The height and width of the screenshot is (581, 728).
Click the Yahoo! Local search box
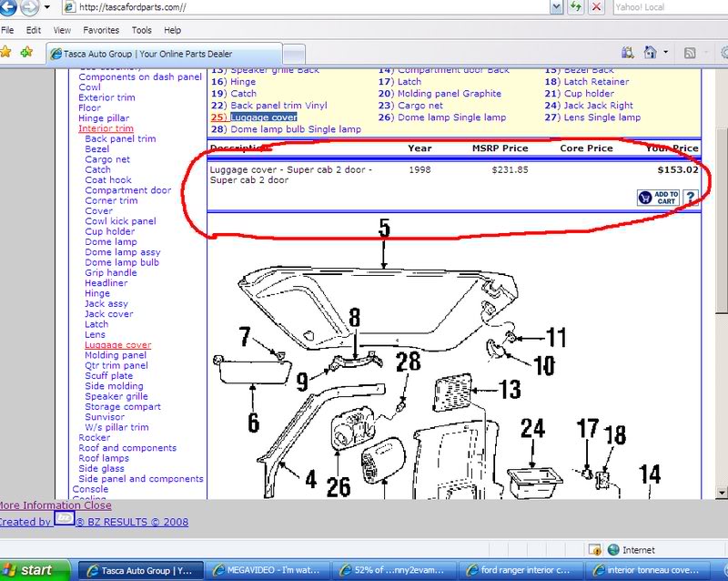[670, 7]
